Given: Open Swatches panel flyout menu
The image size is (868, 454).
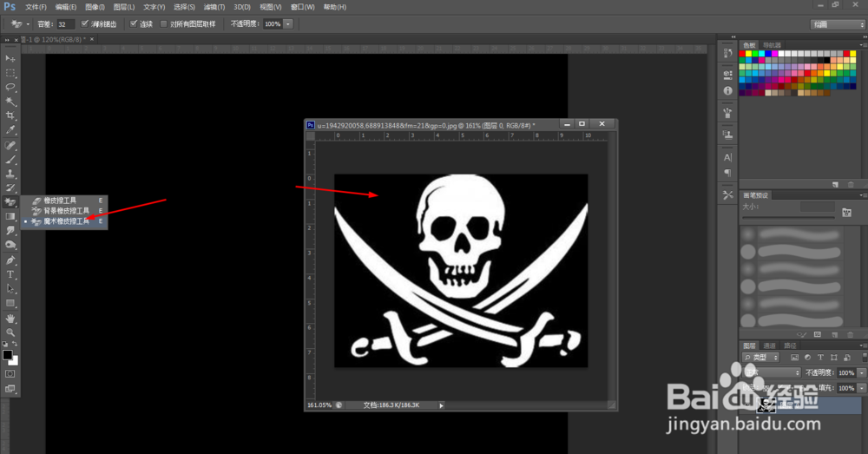Looking at the screenshot, I should point(863,45).
